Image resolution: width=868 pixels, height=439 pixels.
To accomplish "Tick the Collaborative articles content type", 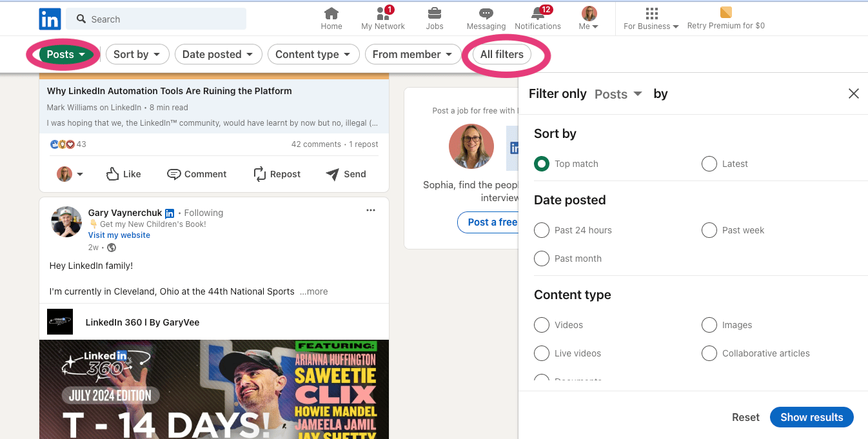I will point(709,353).
